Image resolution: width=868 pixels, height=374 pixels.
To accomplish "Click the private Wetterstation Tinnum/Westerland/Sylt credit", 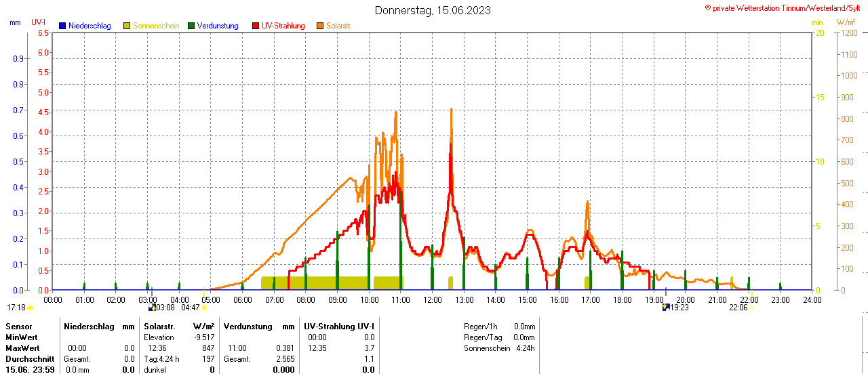I will 785,8.
